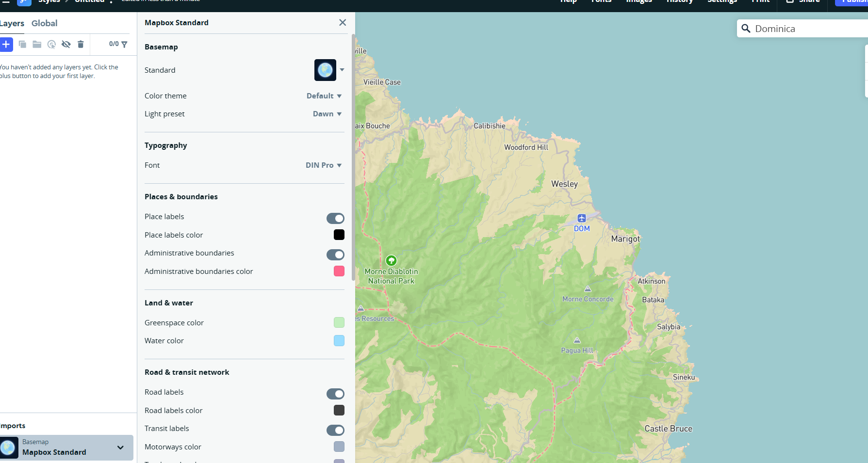The width and height of the screenshot is (868, 463).
Task: Click the Morne Diablotin National Park marker
Action: [x=391, y=261]
